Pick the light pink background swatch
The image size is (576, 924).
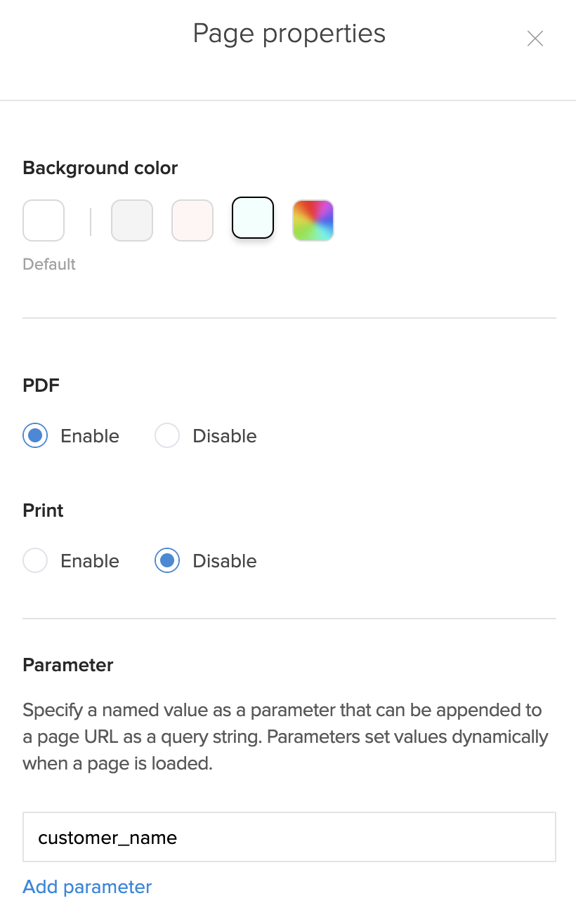[192, 220]
